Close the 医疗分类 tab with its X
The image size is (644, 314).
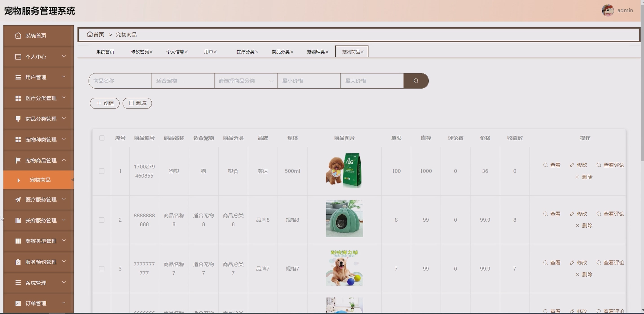pos(257,52)
